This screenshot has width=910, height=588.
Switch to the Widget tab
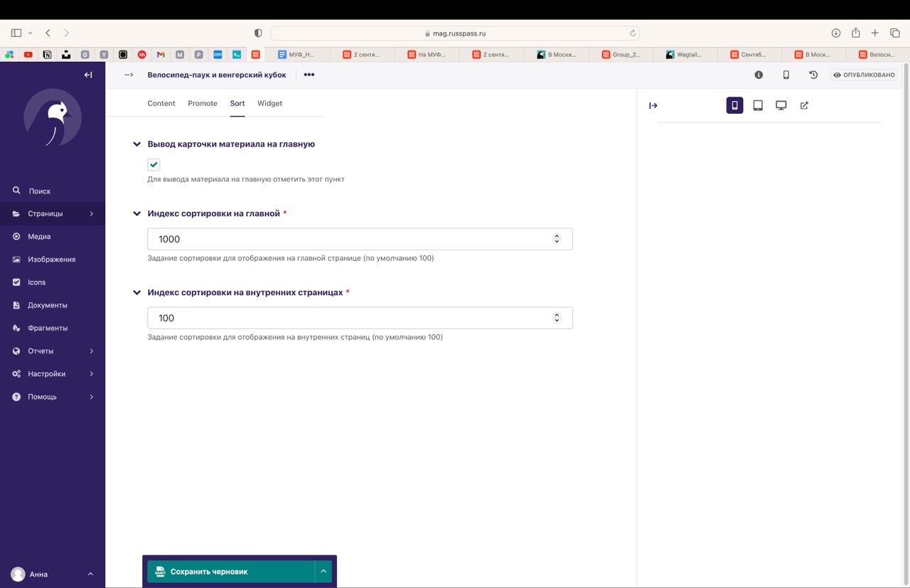(x=269, y=103)
